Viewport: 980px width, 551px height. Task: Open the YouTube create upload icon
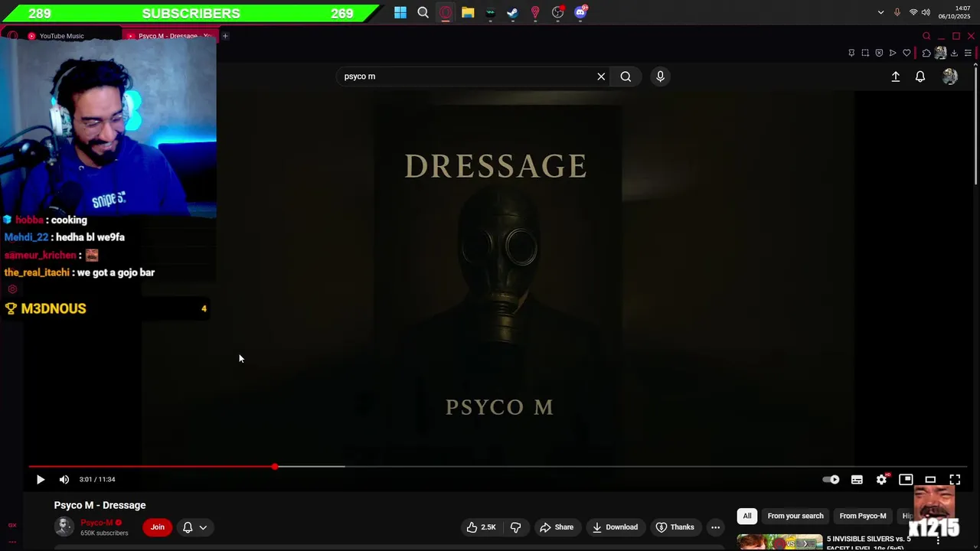click(896, 77)
